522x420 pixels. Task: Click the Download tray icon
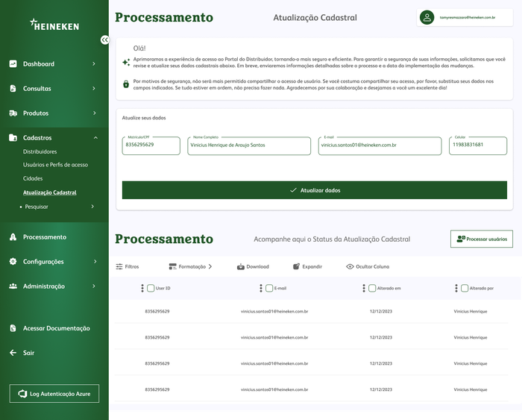click(241, 266)
